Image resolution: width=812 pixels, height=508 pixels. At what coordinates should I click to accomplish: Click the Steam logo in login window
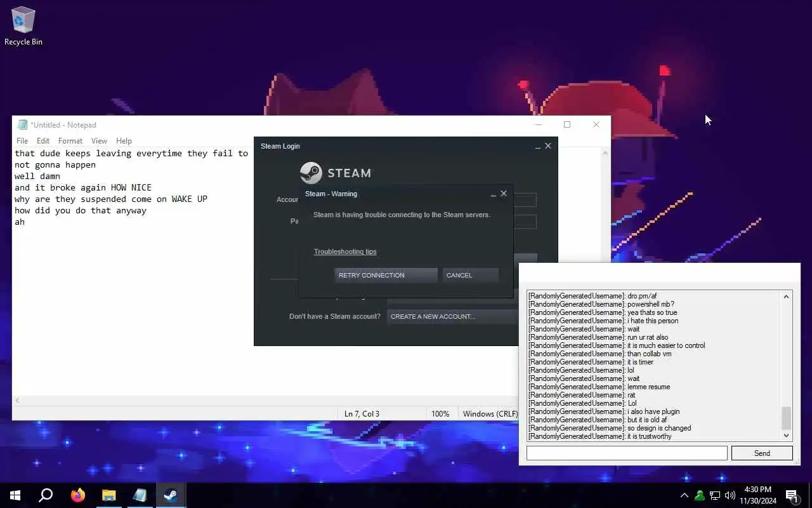tap(336, 173)
